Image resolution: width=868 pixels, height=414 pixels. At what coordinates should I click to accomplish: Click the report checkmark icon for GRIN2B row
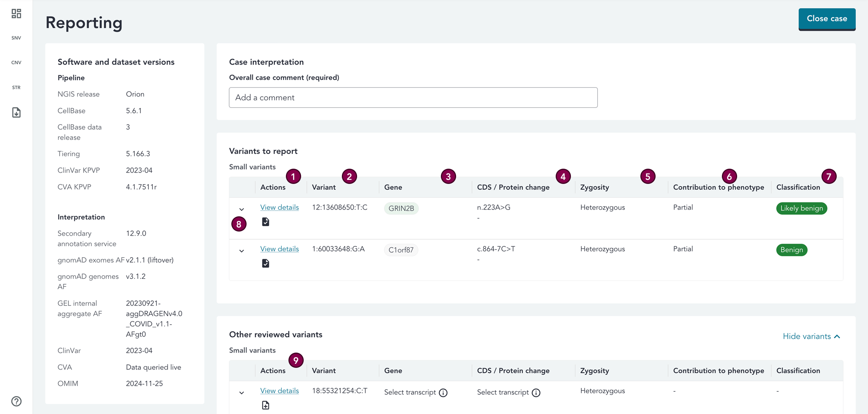tap(266, 222)
